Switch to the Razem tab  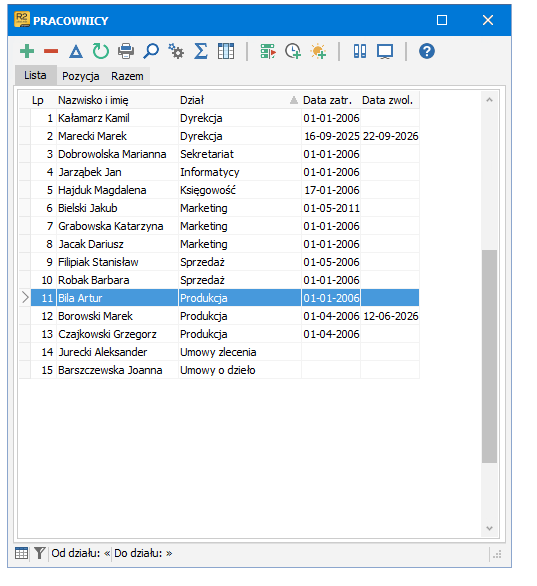pos(127,76)
